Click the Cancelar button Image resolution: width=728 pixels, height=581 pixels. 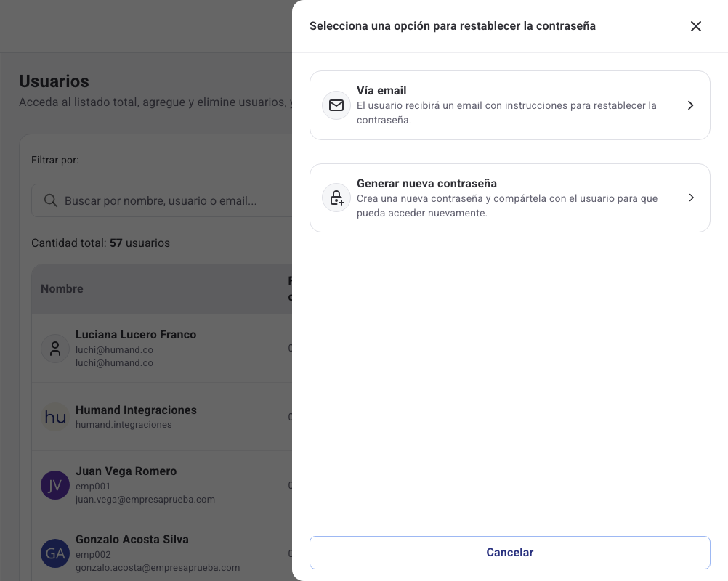pos(510,552)
